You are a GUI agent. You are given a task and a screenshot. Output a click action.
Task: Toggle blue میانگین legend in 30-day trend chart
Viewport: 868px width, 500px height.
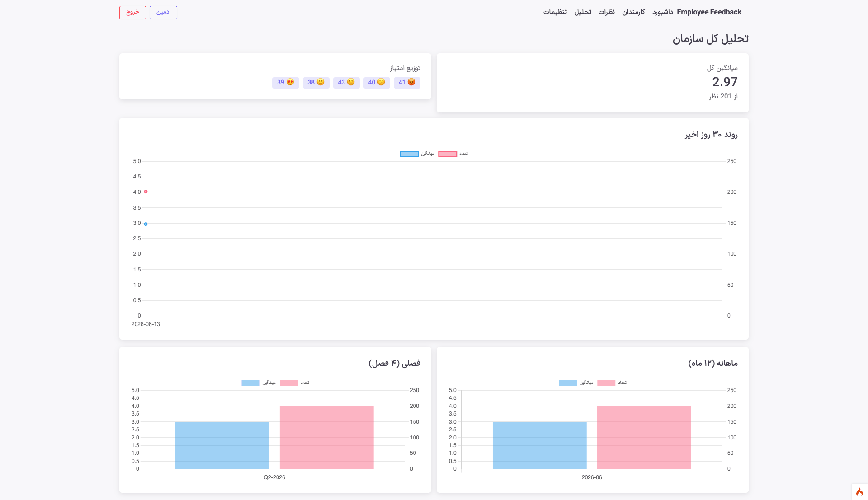[x=417, y=154]
